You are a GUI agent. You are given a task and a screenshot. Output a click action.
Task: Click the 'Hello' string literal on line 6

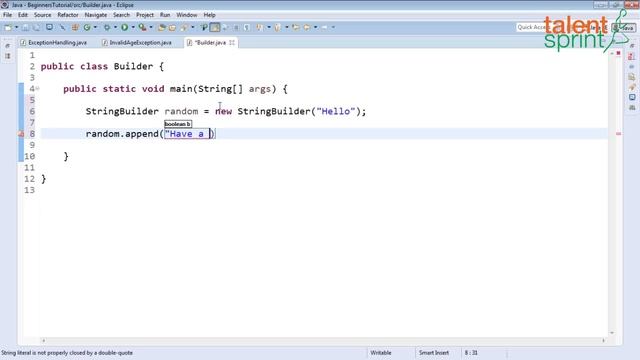(336, 111)
